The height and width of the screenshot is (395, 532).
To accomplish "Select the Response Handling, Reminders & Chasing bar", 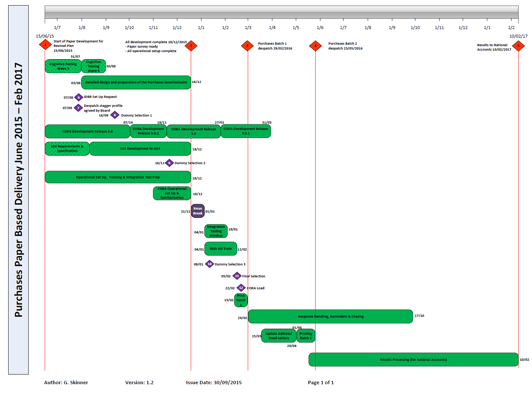I will point(330,316).
